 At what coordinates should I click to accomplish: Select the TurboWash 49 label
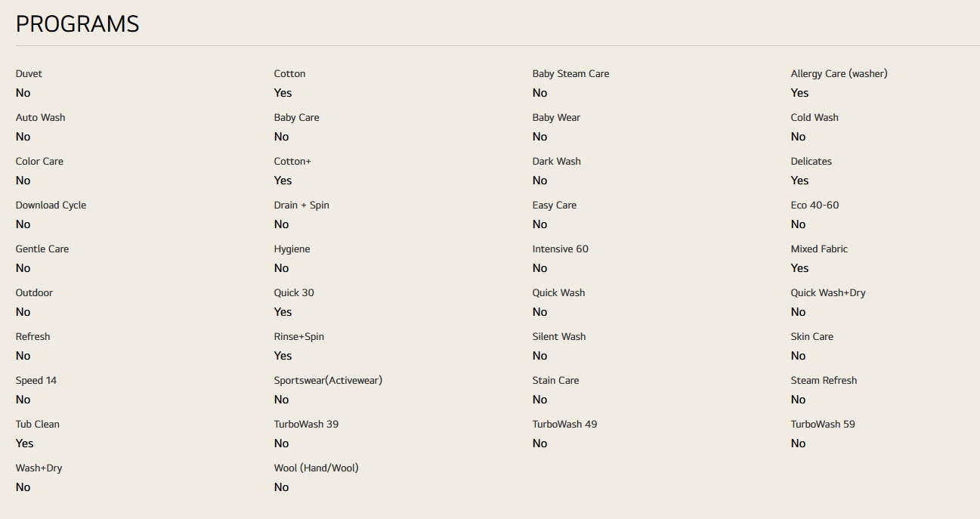point(564,425)
